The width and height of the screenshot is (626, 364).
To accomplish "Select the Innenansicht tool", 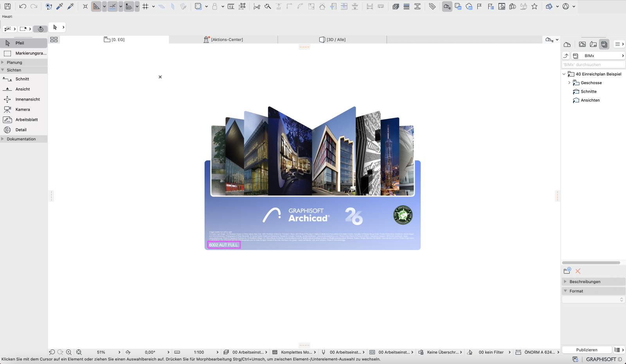I will point(24,99).
